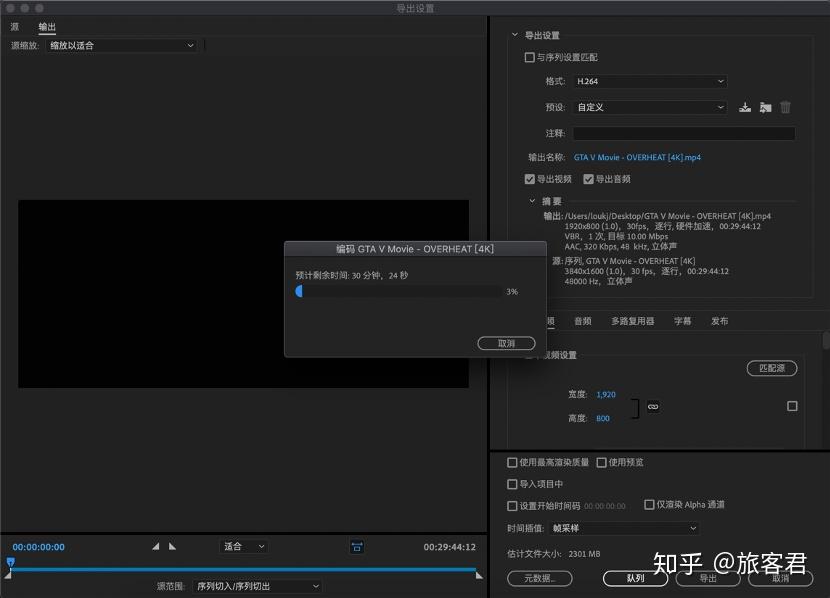830x598 pixels.
Task: Toggle the aspect ratio correction icon
Action: pos(357,547)
